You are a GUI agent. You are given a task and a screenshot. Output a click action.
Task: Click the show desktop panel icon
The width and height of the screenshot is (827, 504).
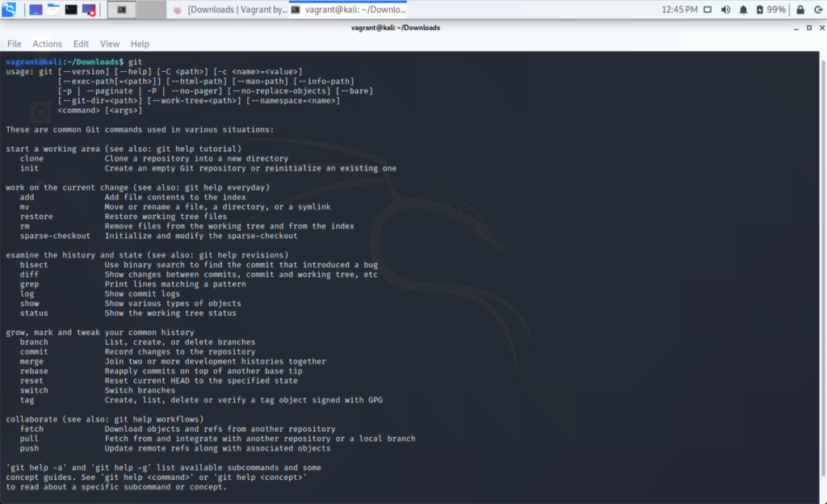[36, 10]
